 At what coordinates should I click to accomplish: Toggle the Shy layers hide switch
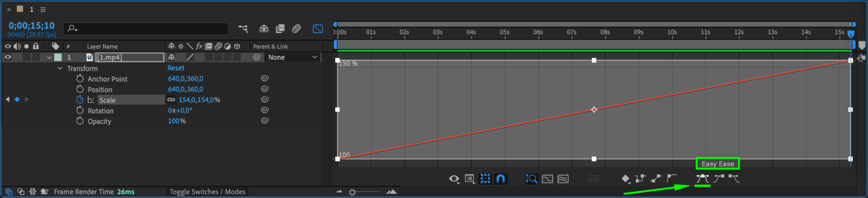pos(264,29)
